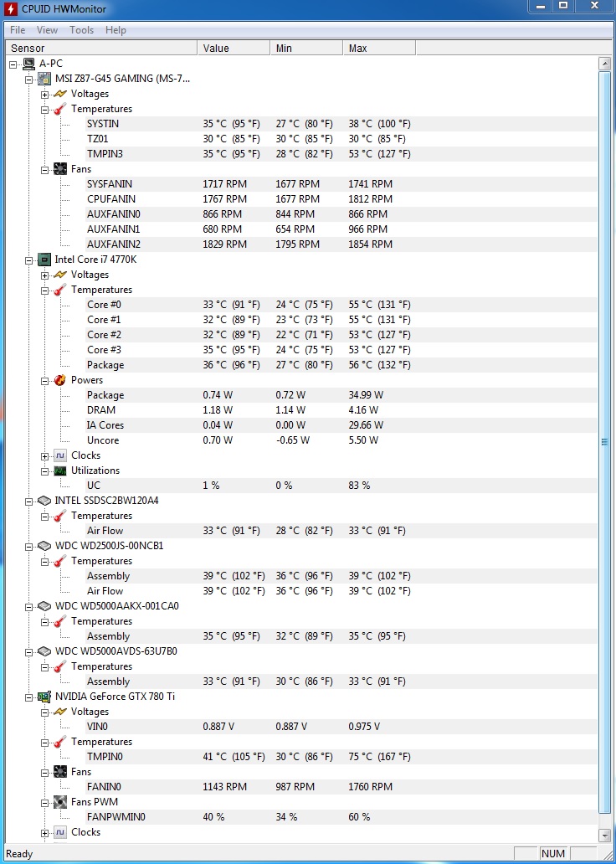Open the File menu

(x=18, y=30)
